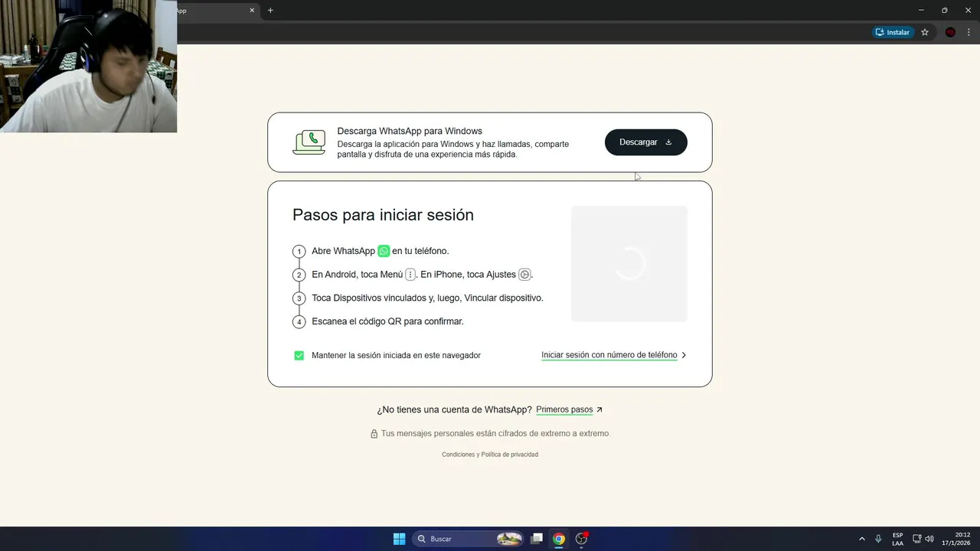This screenshot has height=551, width=980.
Task: Click text ¿No tienes una cuenta de WhatsApp?
Action: 454,409
